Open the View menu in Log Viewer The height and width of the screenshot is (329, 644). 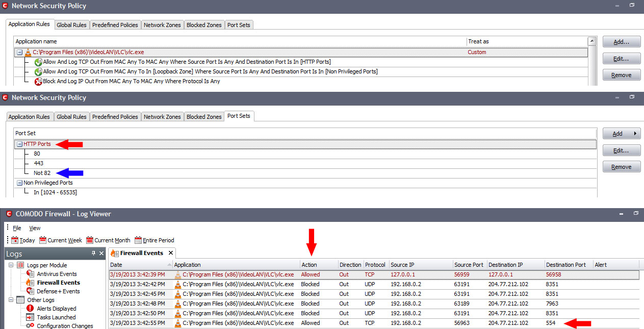[35, 228]
